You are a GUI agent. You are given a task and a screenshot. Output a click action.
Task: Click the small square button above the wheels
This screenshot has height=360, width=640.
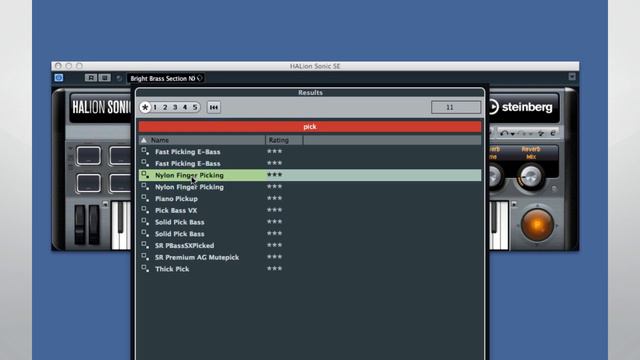(x=105, y=204)
